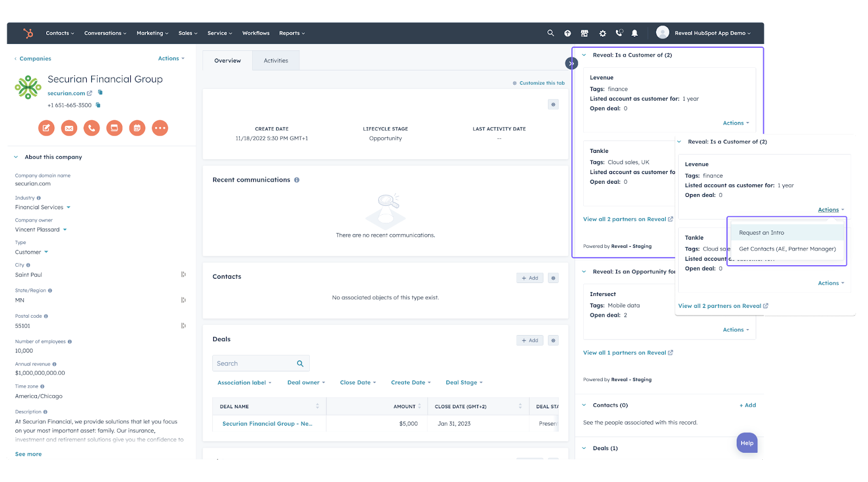This screenshot has width=868, height=482.
Task: Click the user avatar picture
Action: tap(662, 33)
